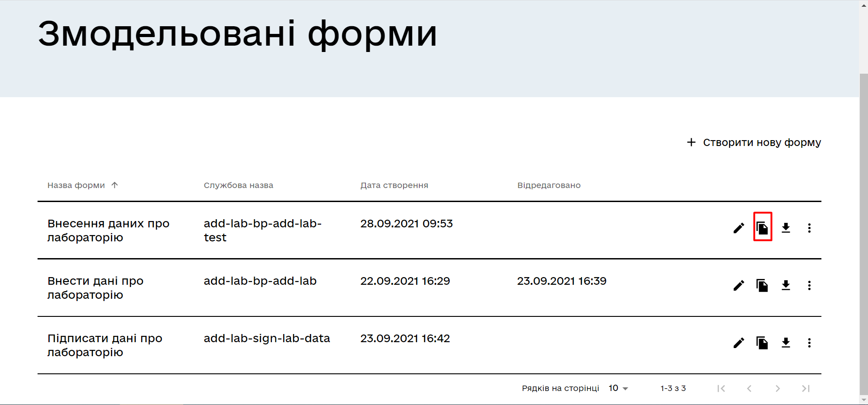Download the add-lab-bp-add-lab-test form
Screen dimensions: 868x405
tap(786, 228)
